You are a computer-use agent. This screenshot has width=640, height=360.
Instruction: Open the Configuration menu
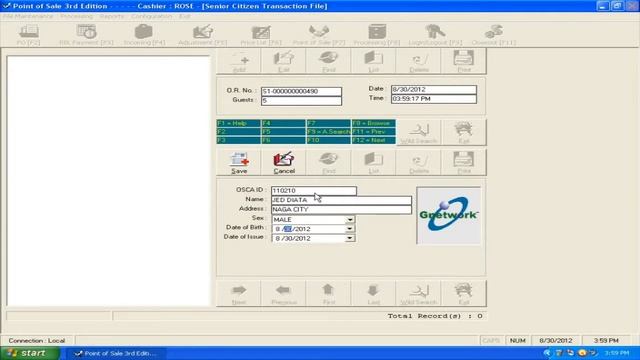click(151, 16)
